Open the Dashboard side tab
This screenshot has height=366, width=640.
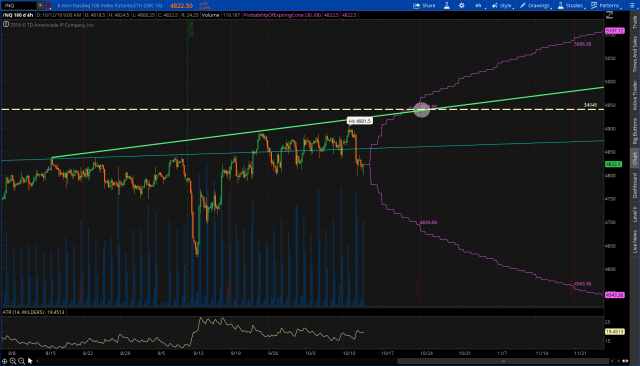635,186
